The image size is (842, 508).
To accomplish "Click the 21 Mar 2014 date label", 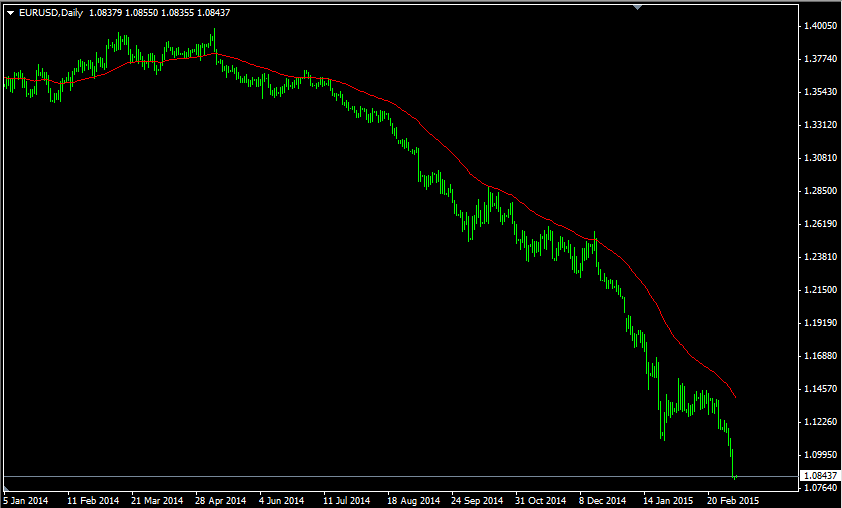I will point(157,500).
